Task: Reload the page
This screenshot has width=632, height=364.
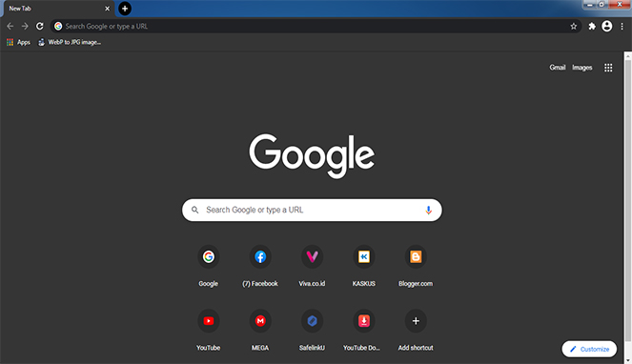Action: tap(39, 26)
